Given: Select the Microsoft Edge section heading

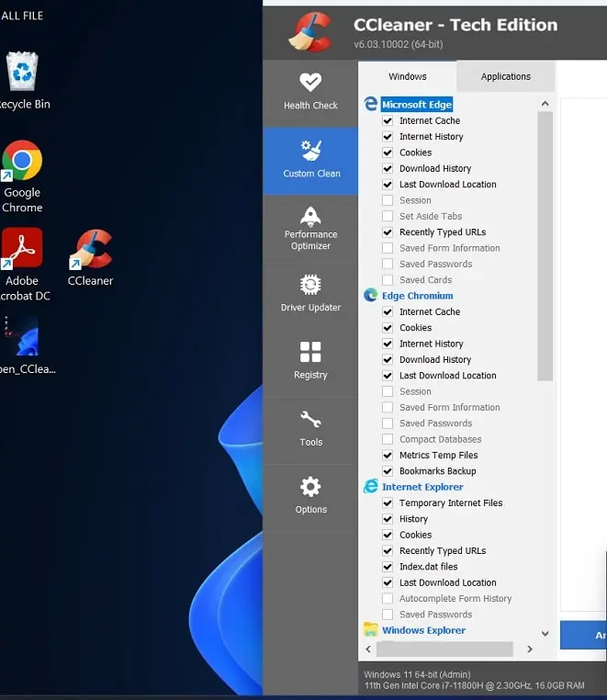Looking at the screenshot, I should pos(417,105).
